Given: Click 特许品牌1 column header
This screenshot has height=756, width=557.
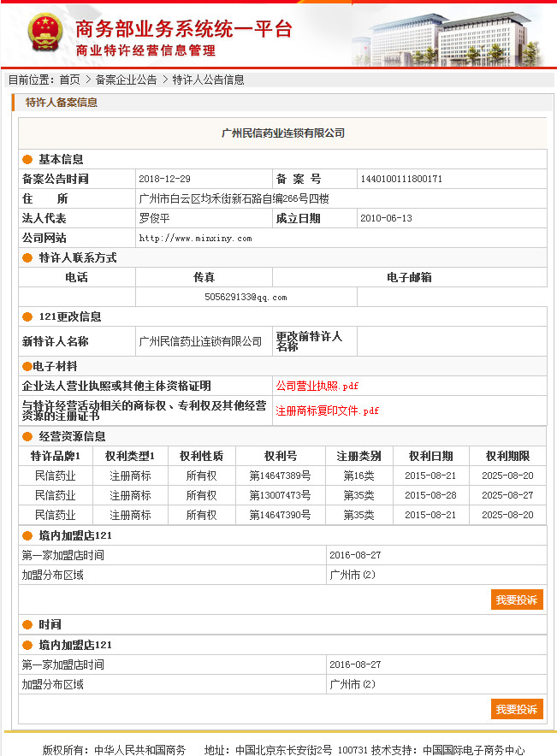Looking at the screenshot, I should point(55,456).
